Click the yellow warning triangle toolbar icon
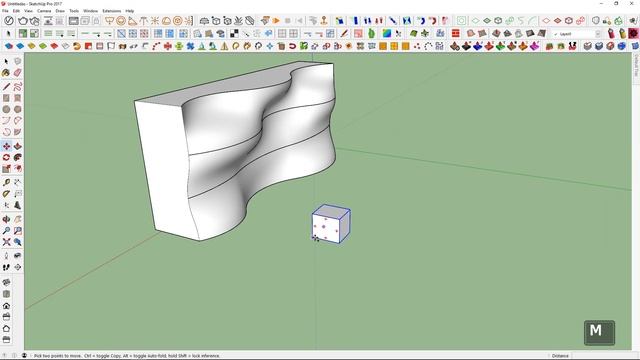Screen dimensions: 640x360 [224, 47]
